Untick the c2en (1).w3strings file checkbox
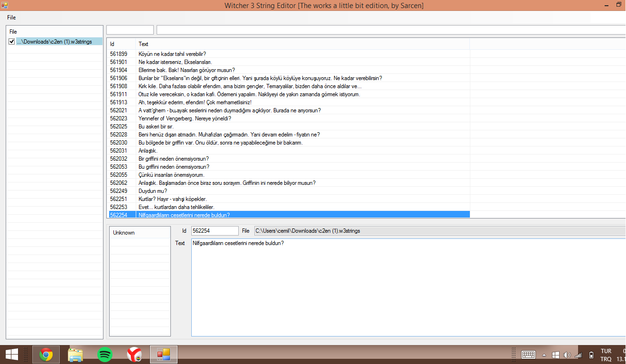 12,42
